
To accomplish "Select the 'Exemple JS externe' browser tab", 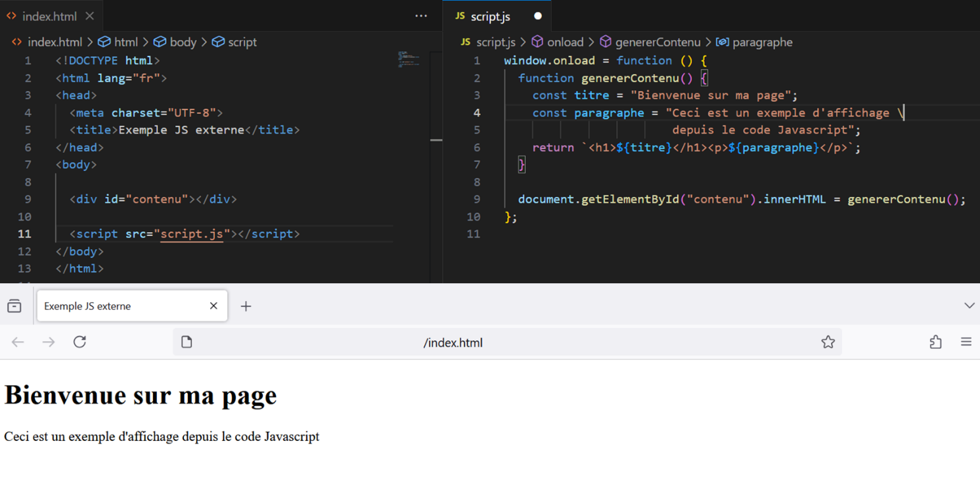I will pyautogui.click(x=133, y=306).
